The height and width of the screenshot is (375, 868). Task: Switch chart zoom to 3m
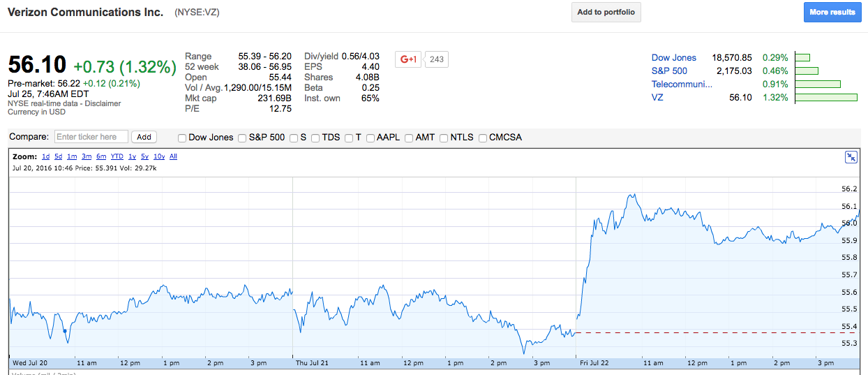(87, 156)
